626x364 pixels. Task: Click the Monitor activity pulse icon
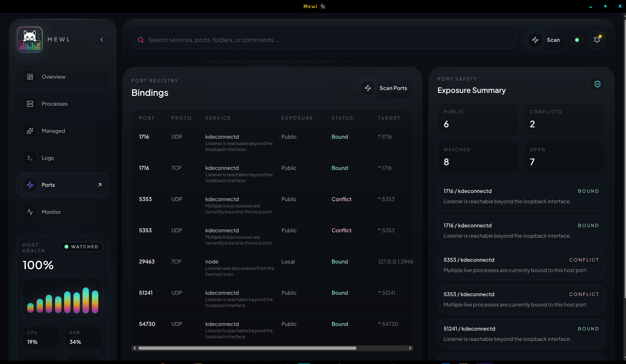pyautogui.click(x=30, y=212)
